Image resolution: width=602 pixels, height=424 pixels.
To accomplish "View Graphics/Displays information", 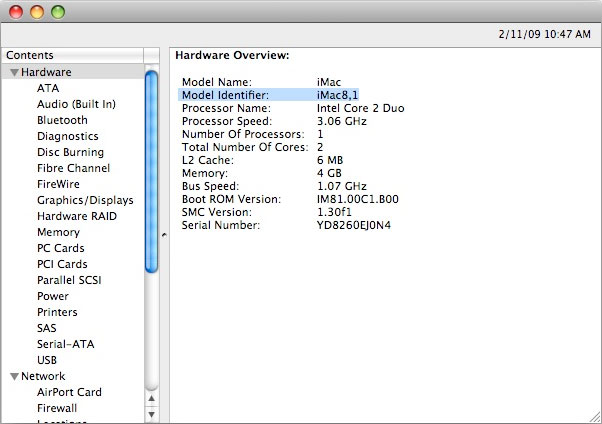I will (85, 200).
